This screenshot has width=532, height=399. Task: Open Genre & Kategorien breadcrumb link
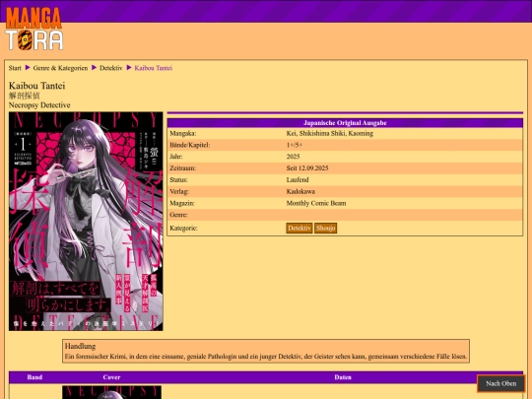[x=60, y=68]
